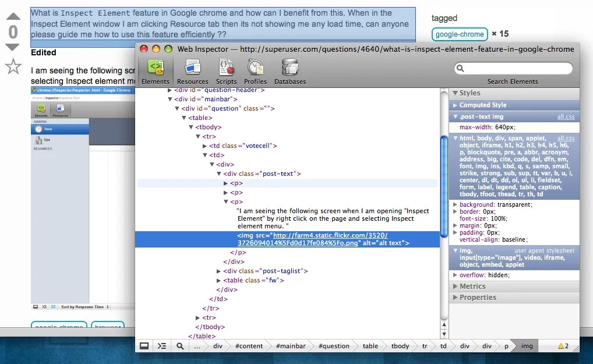Expand the overflow: hidden property
The height and width of the screenshot is (364, 593).
click(456, 275)
